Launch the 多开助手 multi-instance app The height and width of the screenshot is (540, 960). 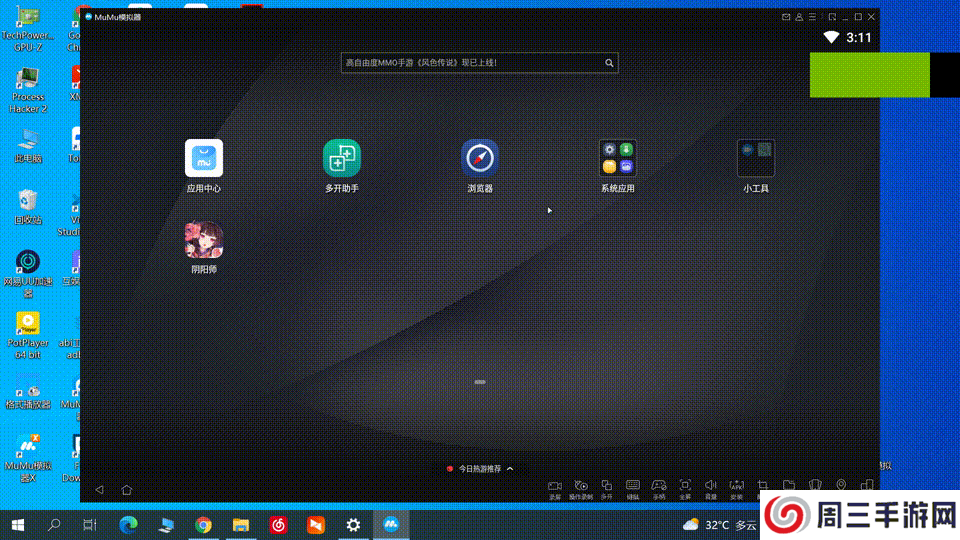coord(341,158)
